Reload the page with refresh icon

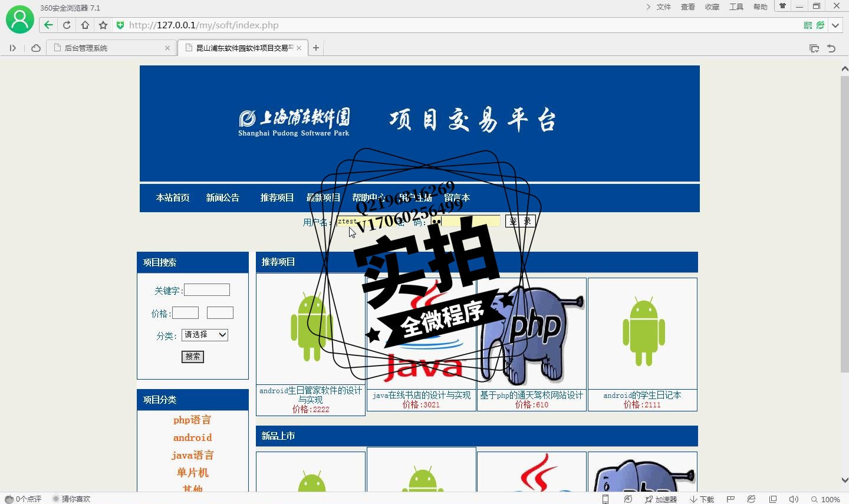point(67,25)
